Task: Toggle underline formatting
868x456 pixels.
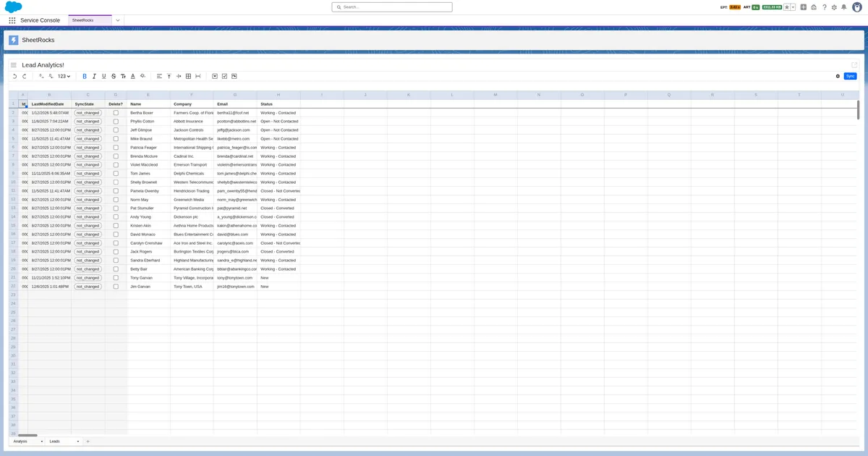Action: 104,76
